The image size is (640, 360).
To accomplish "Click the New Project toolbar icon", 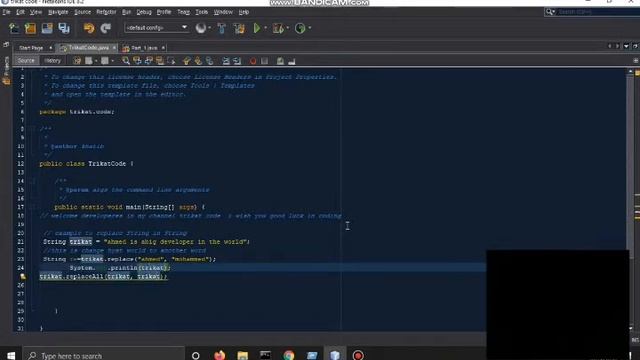I will point(30,28).
